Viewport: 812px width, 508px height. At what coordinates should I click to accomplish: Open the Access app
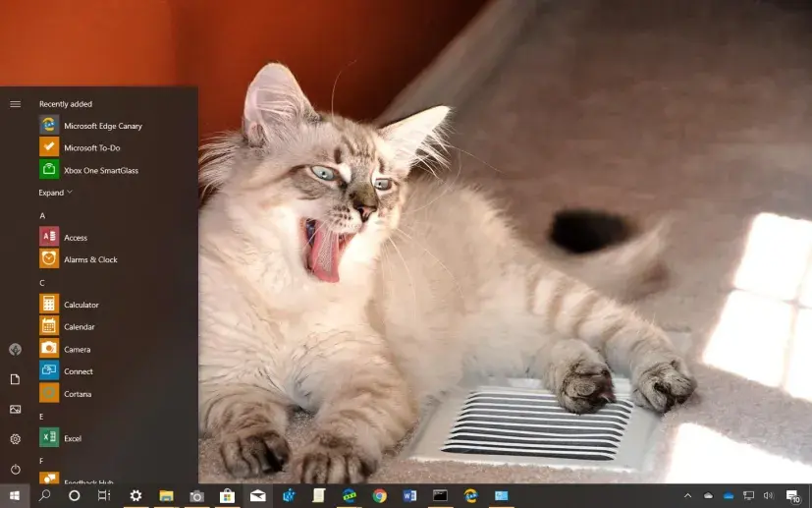(x=75, y=237)
